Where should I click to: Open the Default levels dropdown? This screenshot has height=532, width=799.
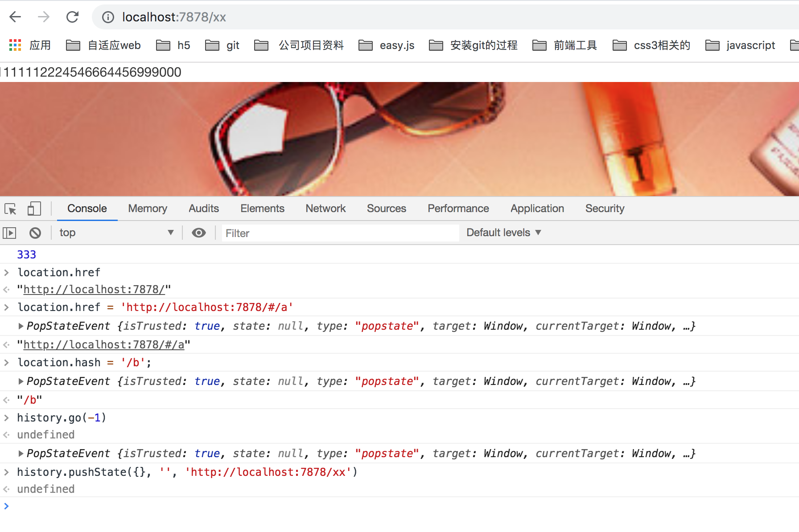tap(503, 233)
